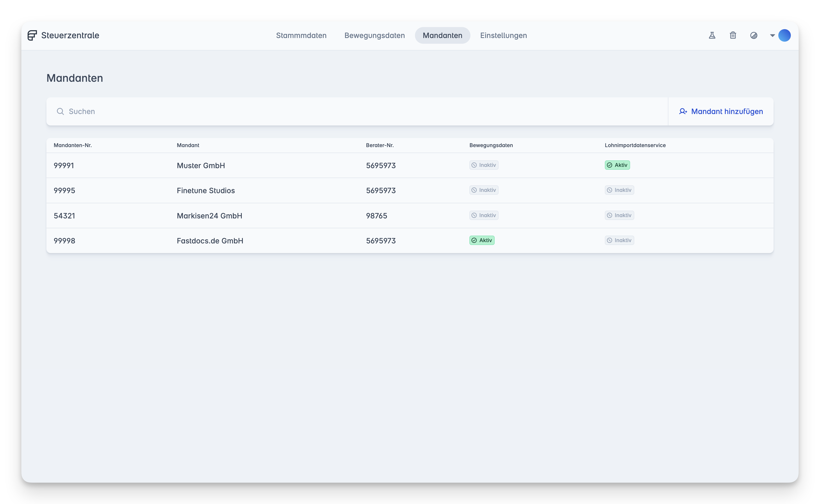This screenshot has height=504, width=820.
Task: Click the theme appearance icon
Action: pyautogui.click(x=754, y=35)
